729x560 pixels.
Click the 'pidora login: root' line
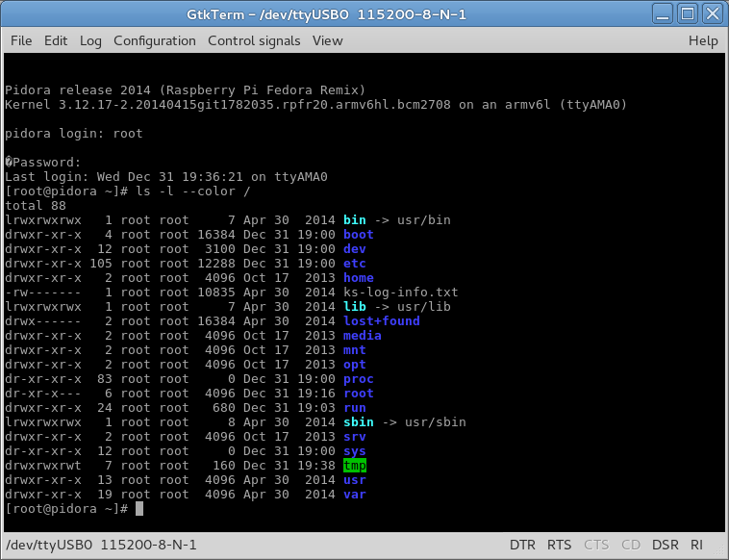point(73,134)
